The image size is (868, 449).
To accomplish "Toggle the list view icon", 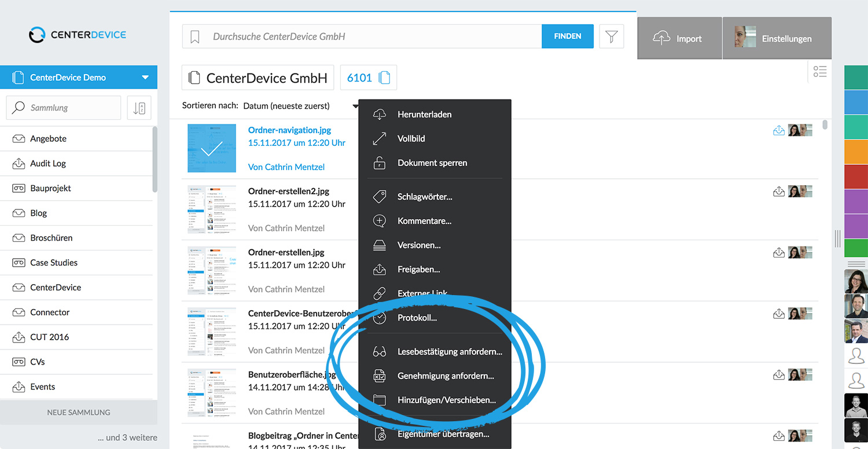I will click(x=820, y=72).
